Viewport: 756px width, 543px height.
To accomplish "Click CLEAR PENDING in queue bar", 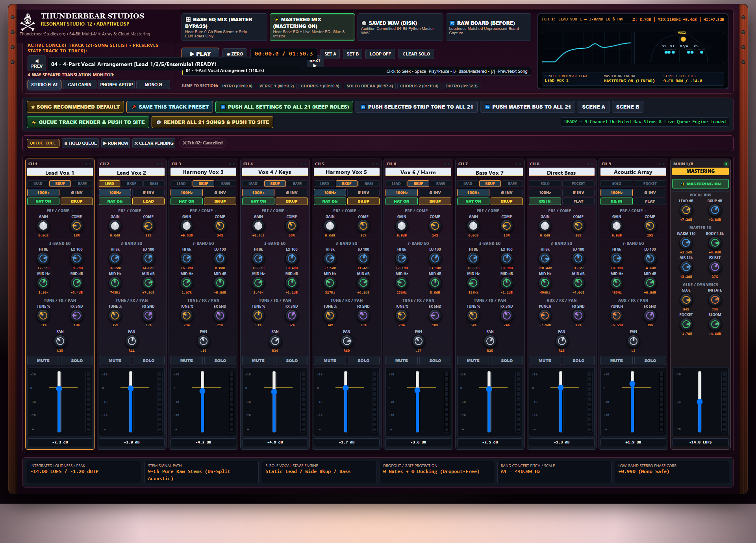I will click(154, 143).
